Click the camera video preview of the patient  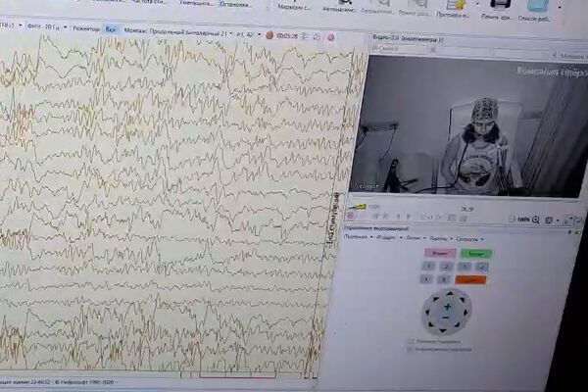(x=468, y=125)
